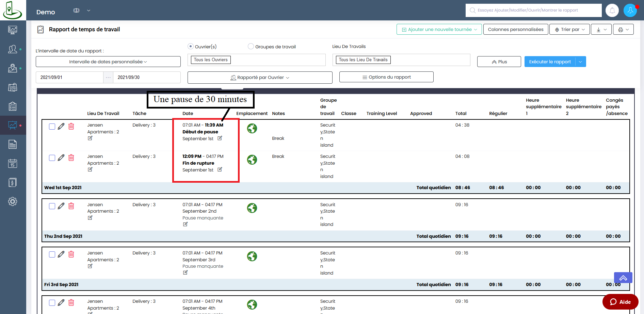Screen dimensions: 644x314
Task: Open the calendar icon in sidebar
Action: click(13, 164)
